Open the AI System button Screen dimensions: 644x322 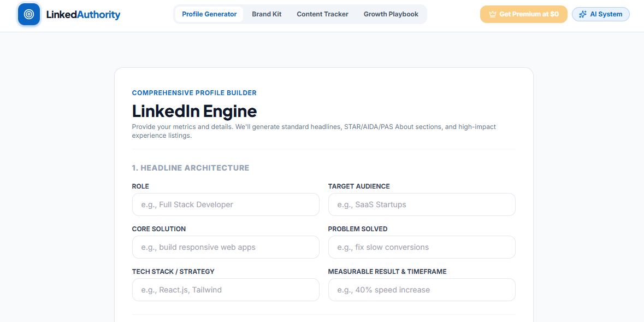point(600,14)
